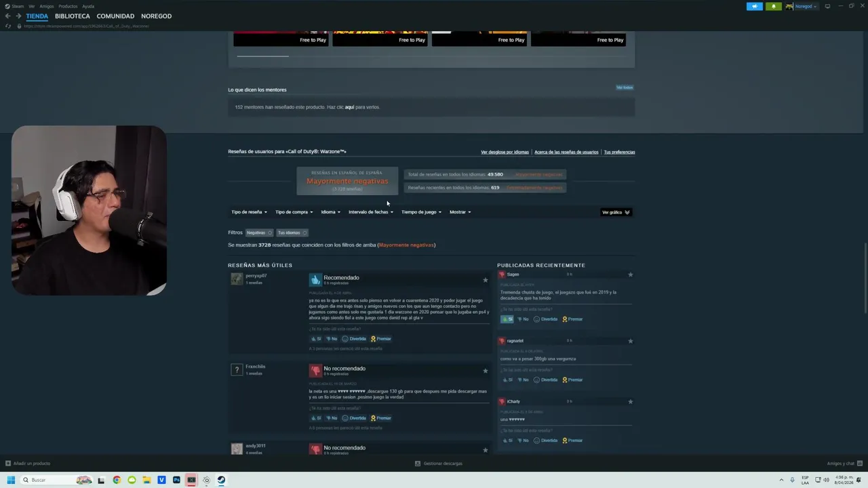This screenshot has width=868, height=488.
Task: Toggle the highlighted Sí vote on Sagen's review
Action: click(507, 319)
